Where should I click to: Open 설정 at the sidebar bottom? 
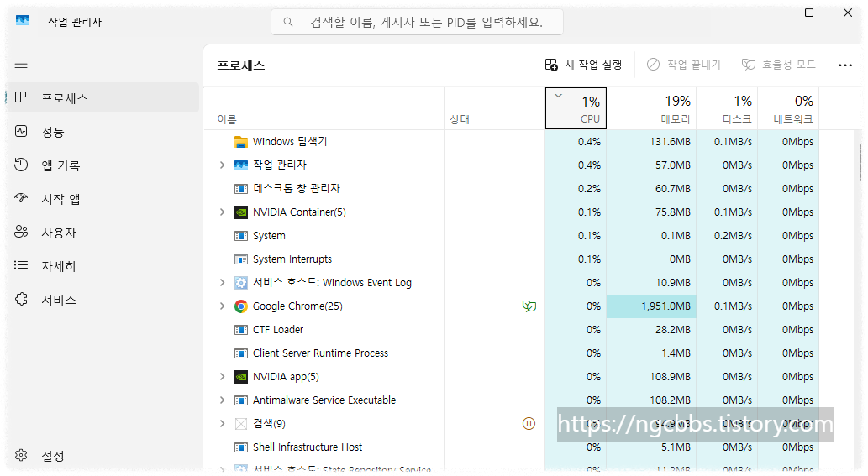103,456
